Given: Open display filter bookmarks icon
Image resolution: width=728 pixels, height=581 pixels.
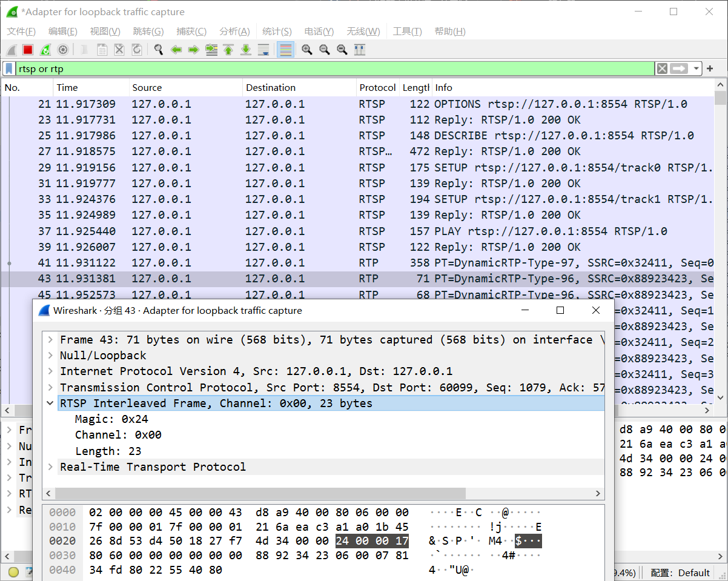Looking at the screenshot, I should click(8, 68).
